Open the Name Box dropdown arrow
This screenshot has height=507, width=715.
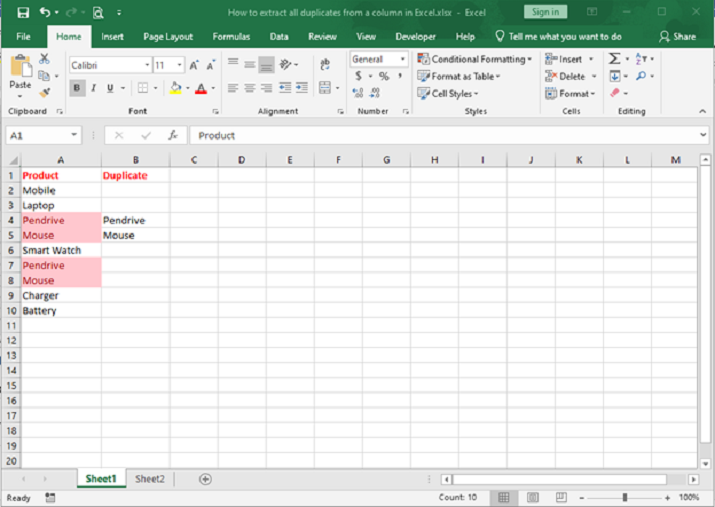pos(73,135)
